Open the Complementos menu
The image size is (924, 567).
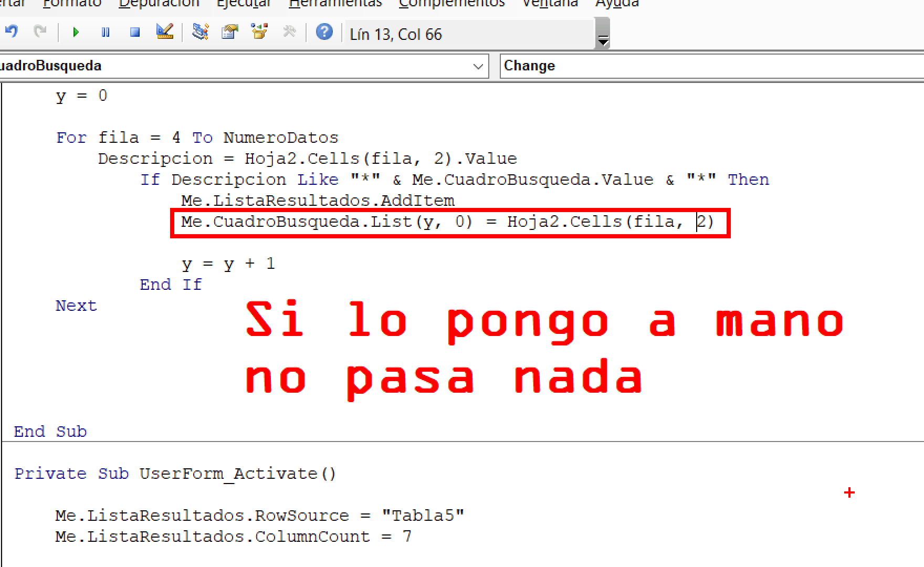tap(452, 4)
